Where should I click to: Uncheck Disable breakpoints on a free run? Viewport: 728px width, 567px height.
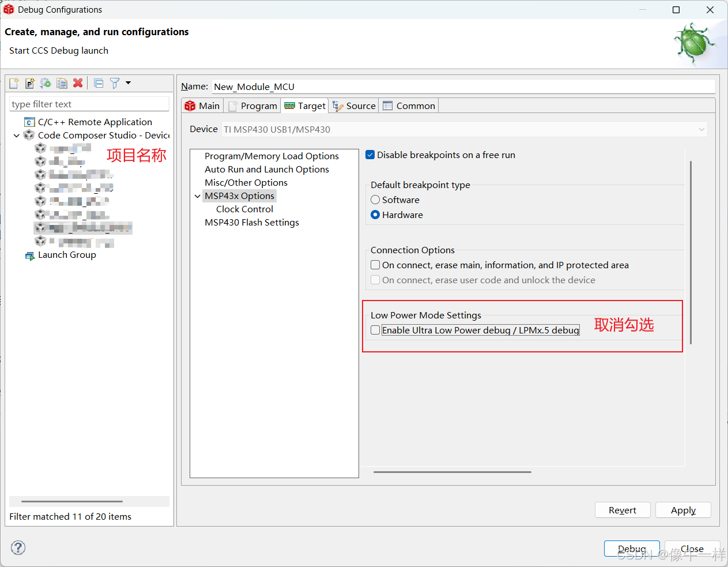coord(370,155)
